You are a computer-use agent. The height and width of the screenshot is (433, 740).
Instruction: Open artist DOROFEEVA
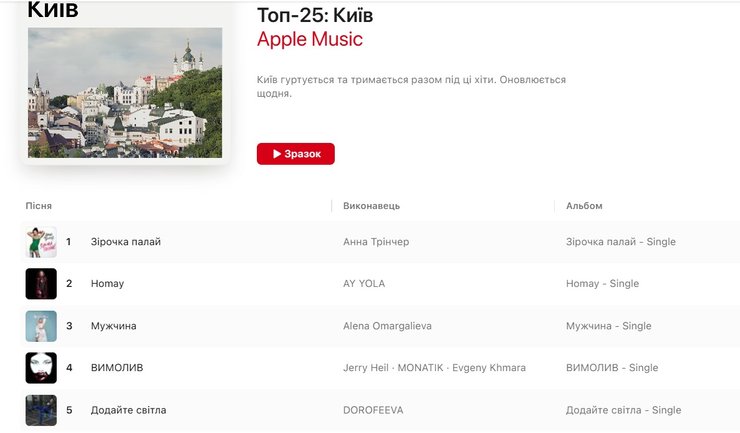(x=374, y=410)
